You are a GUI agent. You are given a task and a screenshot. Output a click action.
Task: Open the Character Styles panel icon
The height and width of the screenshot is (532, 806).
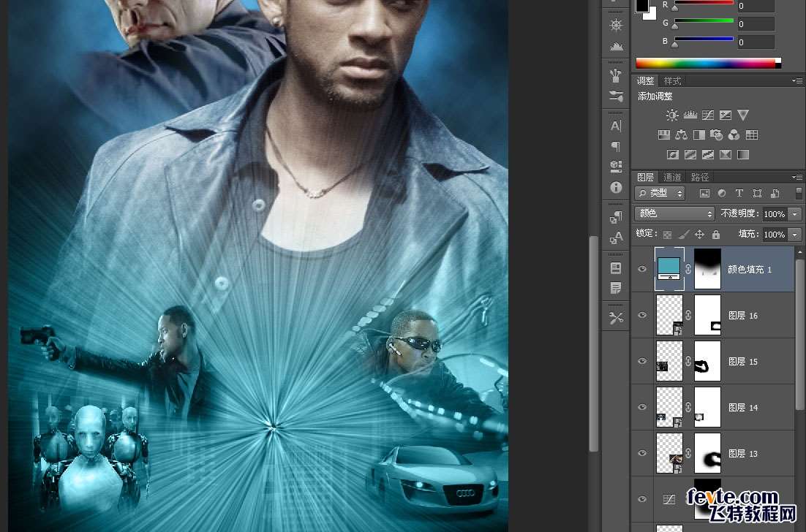[x=616, y=237]
